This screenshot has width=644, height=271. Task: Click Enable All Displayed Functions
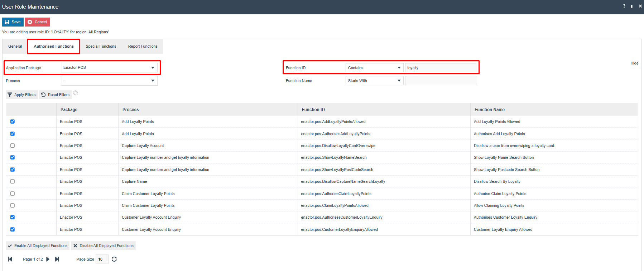point(38,246)
